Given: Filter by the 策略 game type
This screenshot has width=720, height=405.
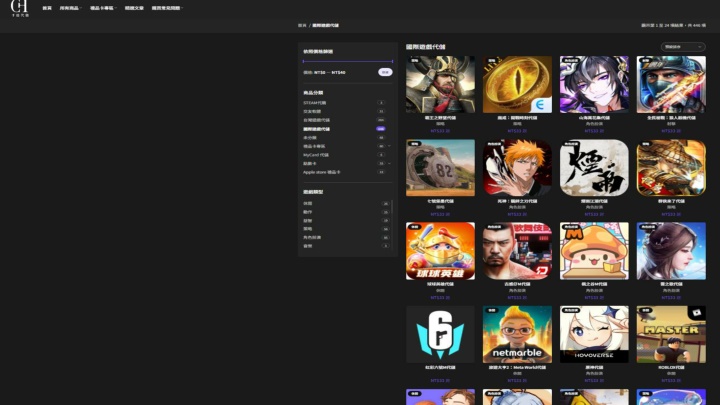Looking at the screenshot, I should click(x=308, y=229).
